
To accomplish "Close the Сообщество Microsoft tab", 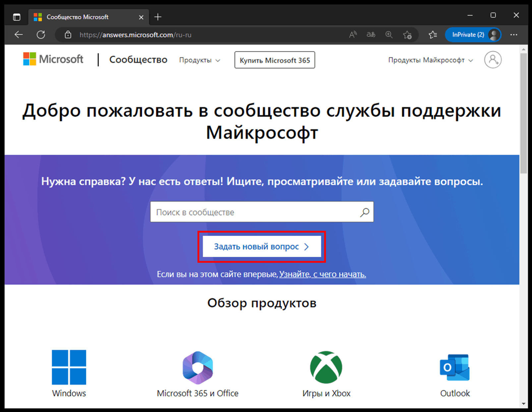I will pyautogui.click(x=141, y=17).
